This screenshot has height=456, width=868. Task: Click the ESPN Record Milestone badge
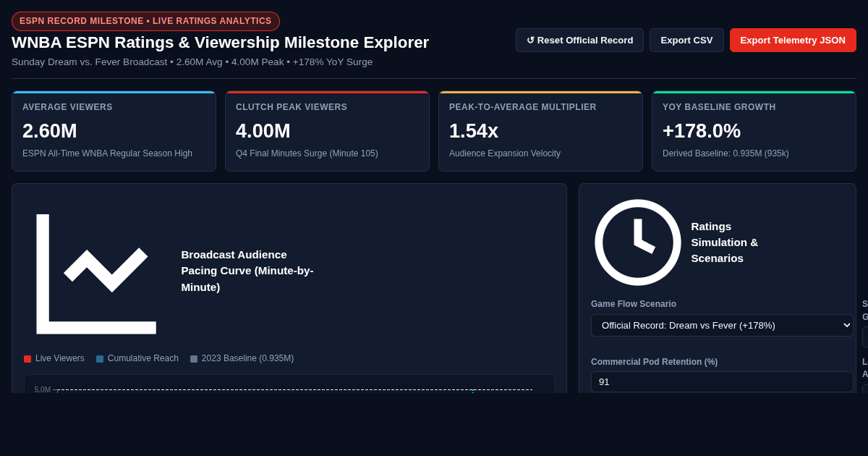tap(145, 21)
